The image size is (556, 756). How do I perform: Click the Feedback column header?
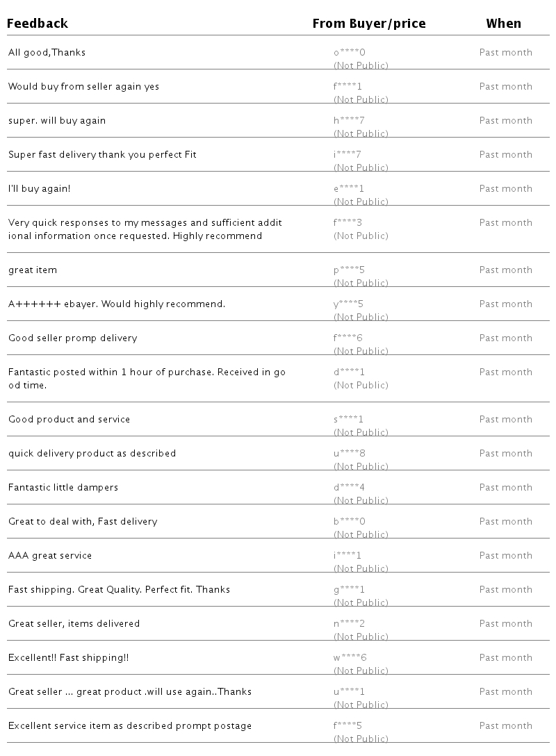pos(38,24)
